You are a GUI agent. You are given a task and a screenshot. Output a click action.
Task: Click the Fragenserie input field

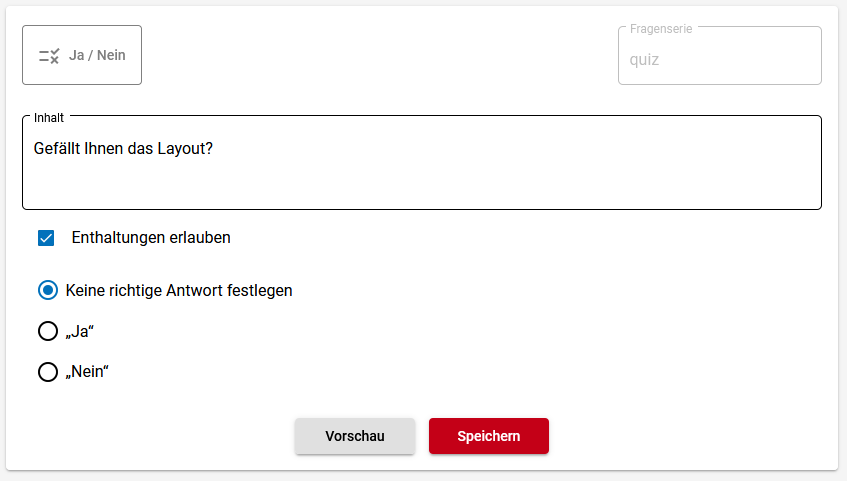coord(720,56)
